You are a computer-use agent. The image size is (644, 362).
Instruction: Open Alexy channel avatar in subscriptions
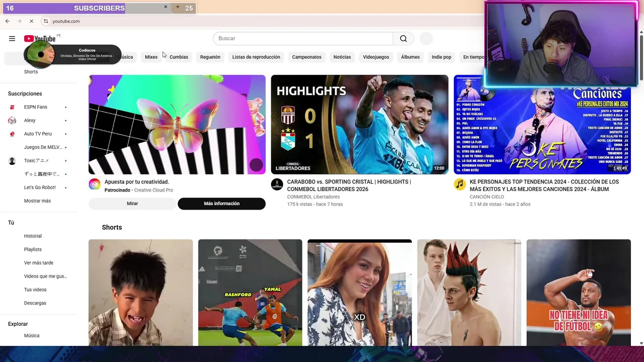pyautogui.click(x=12, y=121)
